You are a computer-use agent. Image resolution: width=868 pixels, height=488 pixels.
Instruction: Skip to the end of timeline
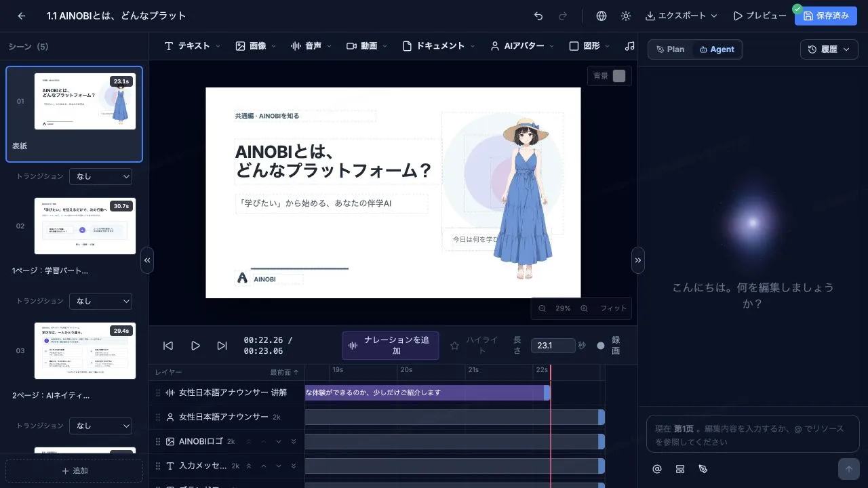pyautogui.click(x=222, y=346)
